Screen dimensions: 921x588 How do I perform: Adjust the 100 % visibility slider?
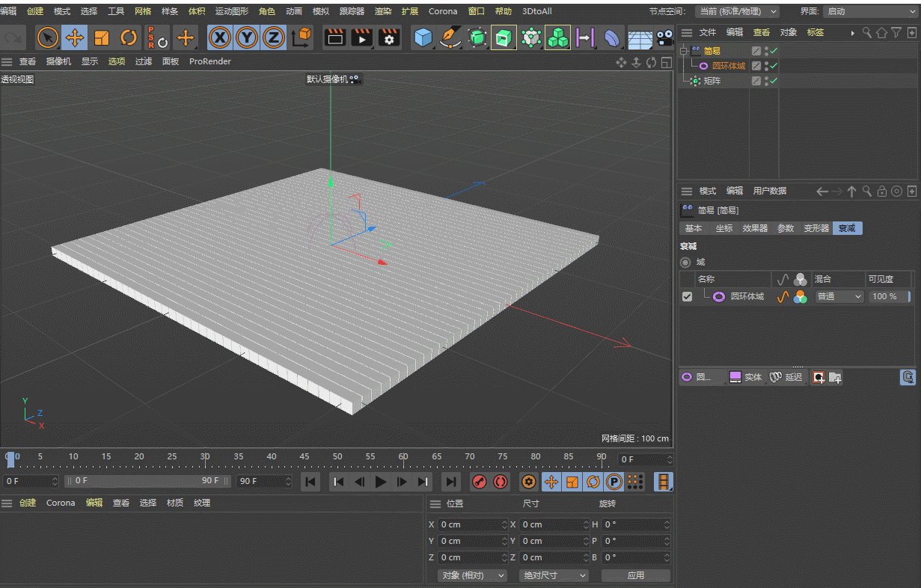point(890,296)
